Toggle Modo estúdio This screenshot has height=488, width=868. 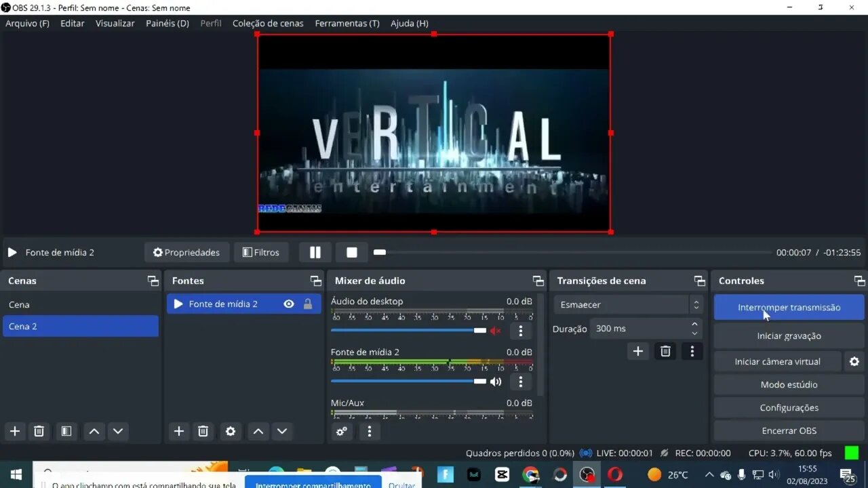789,384
